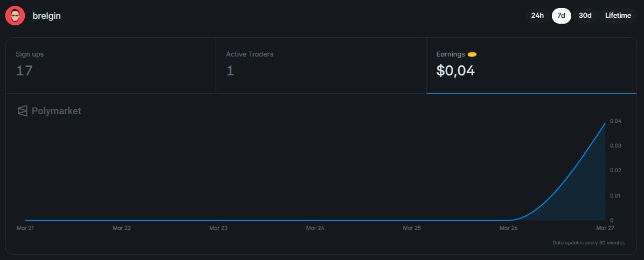
Task: Click the Mar 26 x-axis label
Action: tap(509, 228)
